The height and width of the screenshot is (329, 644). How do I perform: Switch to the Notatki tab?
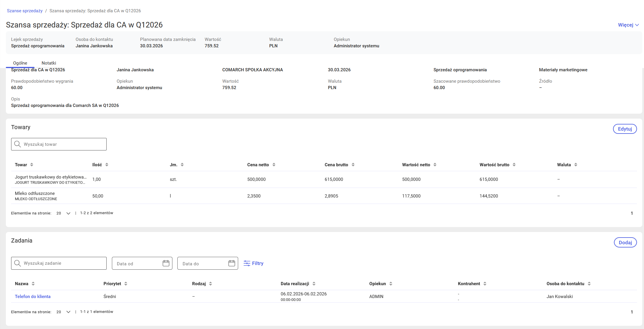(x=49, y=63)
